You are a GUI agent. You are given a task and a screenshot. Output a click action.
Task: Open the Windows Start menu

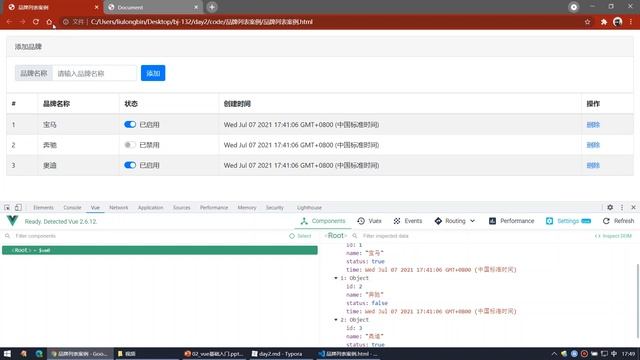click(x=7, y=353)
